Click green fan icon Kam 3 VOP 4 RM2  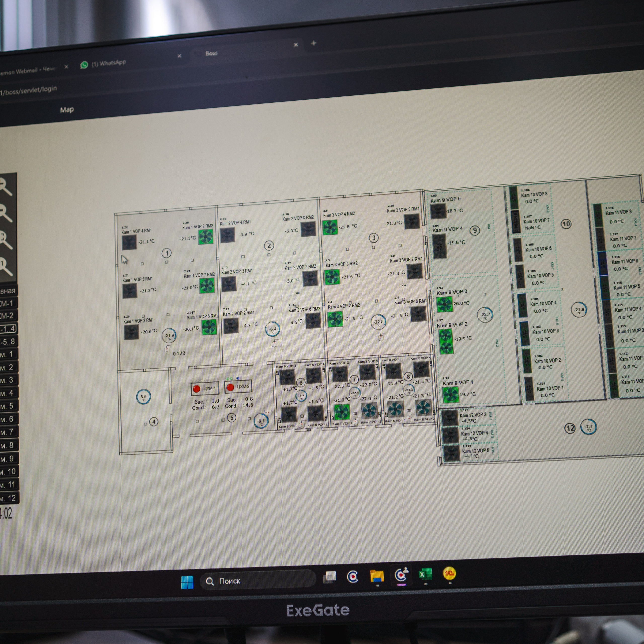point(330,227)
